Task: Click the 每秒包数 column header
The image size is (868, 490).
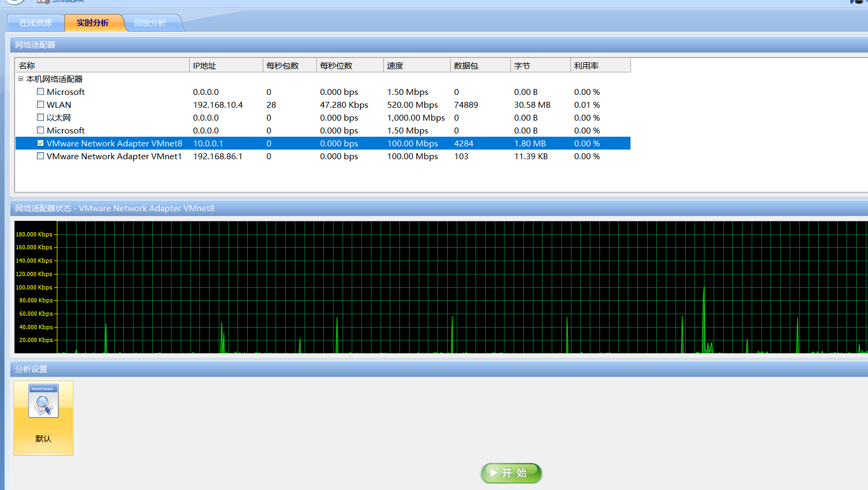Action: 290,65
